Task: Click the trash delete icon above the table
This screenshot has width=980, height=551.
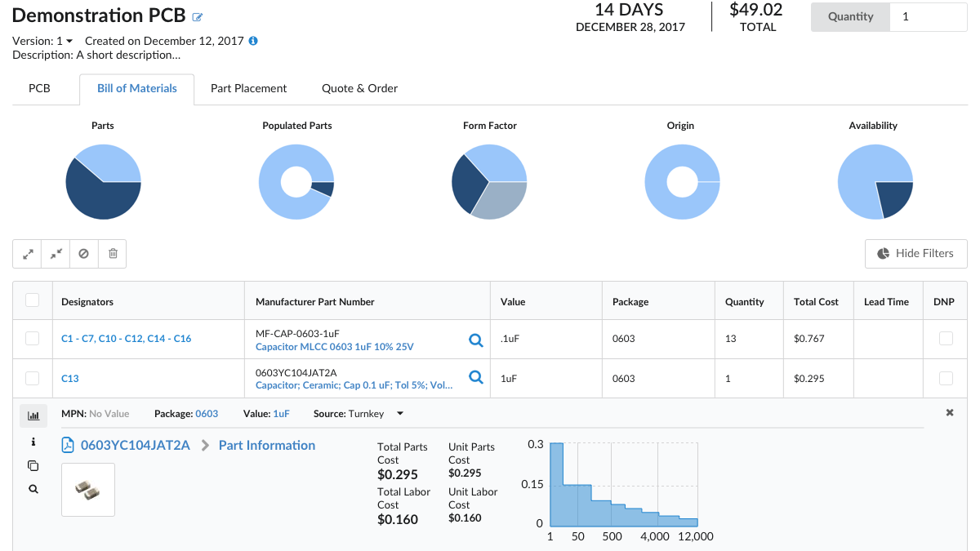Action: 113,253
